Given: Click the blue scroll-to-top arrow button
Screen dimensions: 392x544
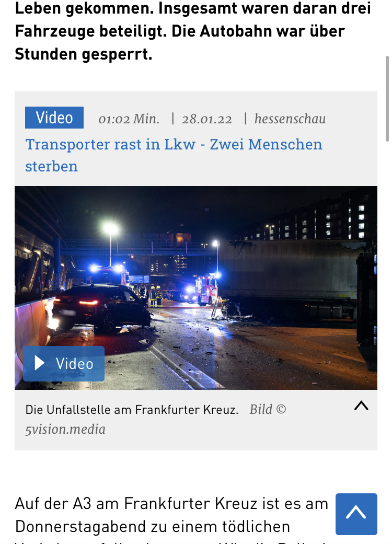Looking at the screenshot, I should (x=356, y=514).
